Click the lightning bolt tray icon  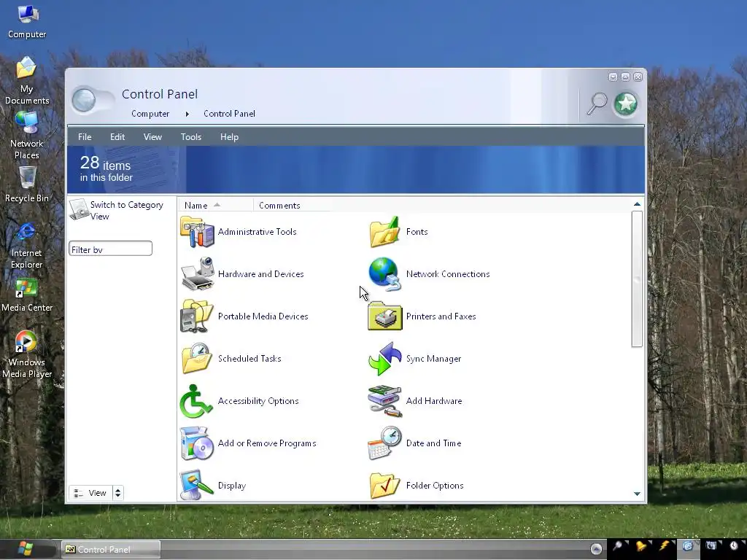coord(664,545)
